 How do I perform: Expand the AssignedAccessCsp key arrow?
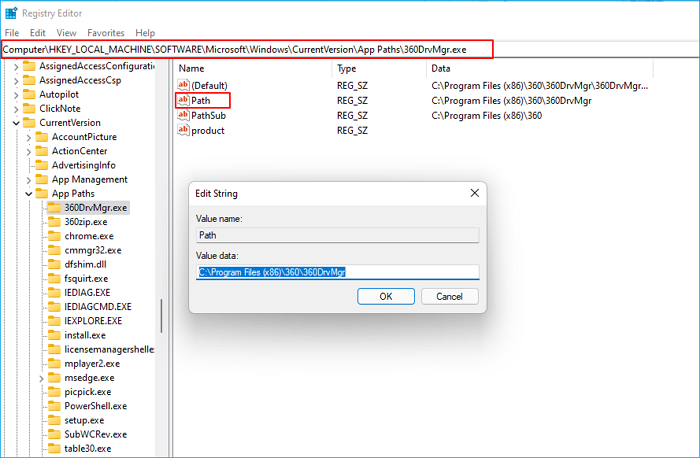coord(16,81)
